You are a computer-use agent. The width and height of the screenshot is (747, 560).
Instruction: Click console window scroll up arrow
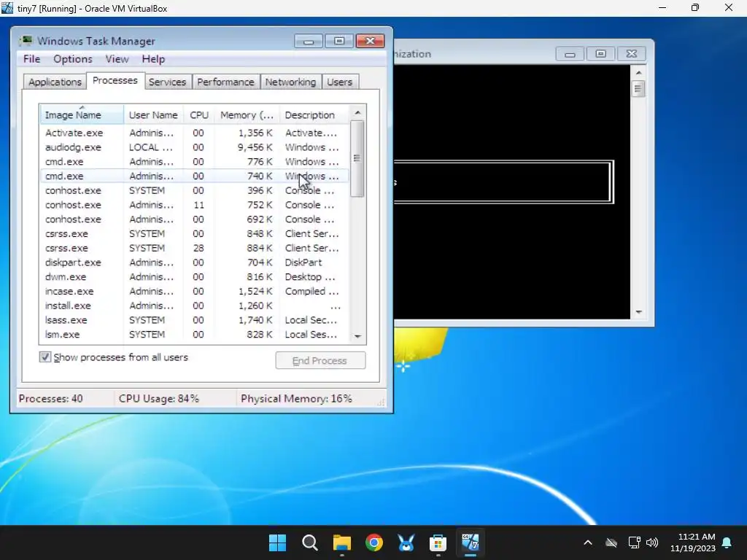[638, 73]
